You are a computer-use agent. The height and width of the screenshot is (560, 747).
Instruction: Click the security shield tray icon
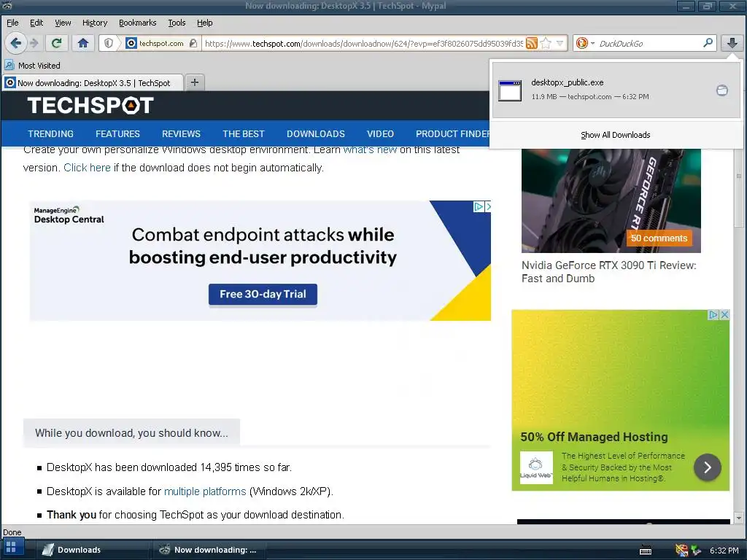(682, 551)
